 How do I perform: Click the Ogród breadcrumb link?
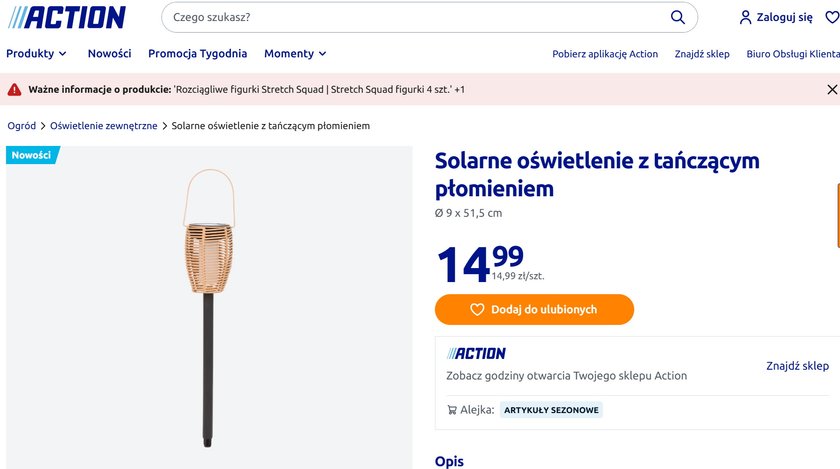coord(22,126)
